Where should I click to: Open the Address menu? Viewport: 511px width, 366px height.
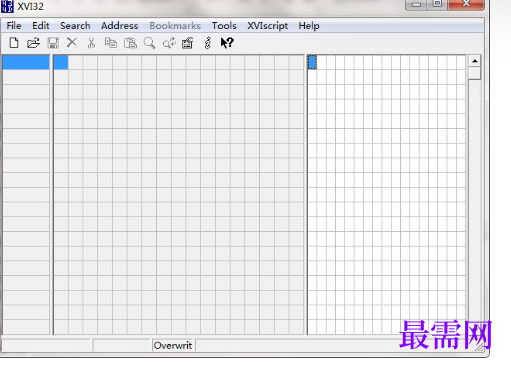pyautogui.click(x=120, y=26)
